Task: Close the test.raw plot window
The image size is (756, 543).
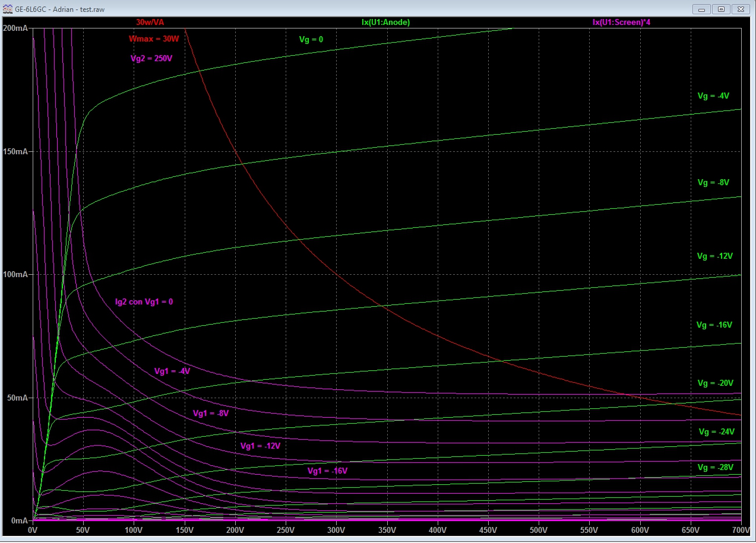Action: 740,9
